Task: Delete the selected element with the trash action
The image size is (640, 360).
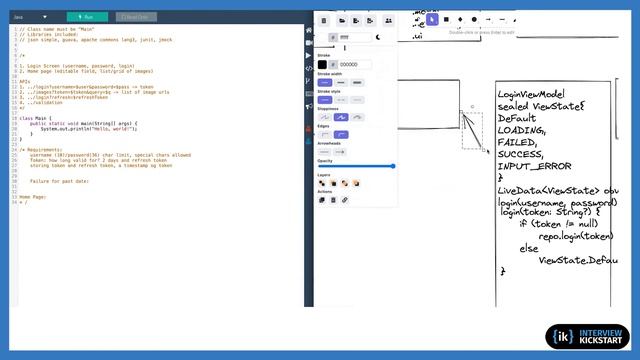Action: coord(333,200)
